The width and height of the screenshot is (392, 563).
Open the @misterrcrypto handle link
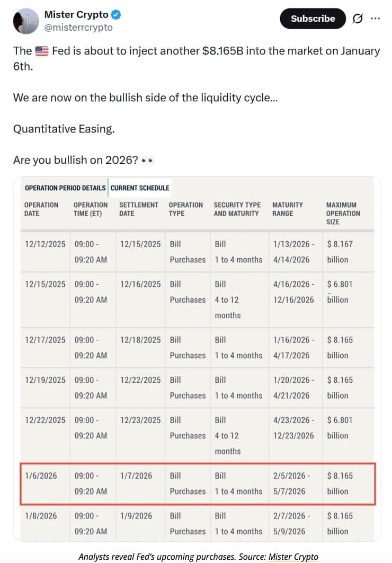pos(78,28)
